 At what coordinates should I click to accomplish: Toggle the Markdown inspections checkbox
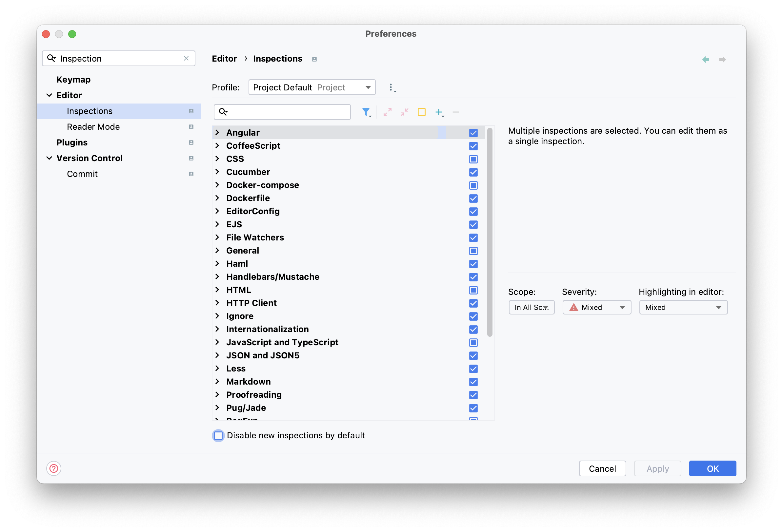pos(473,382)
